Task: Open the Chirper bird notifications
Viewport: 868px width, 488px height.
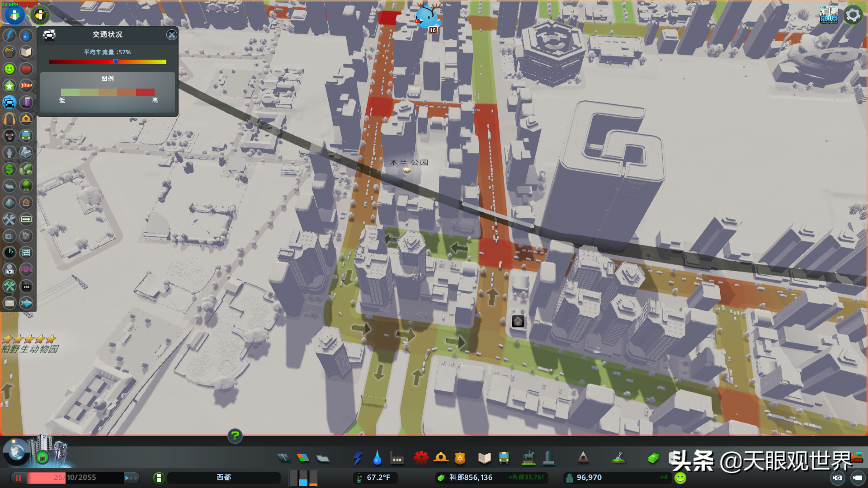Action: tap(426, 17)
